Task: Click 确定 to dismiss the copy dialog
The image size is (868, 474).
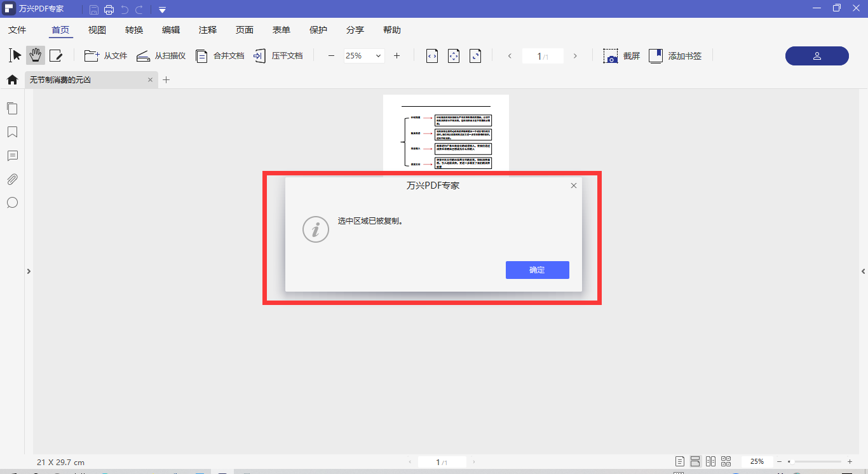Action: tap(537, 270)
